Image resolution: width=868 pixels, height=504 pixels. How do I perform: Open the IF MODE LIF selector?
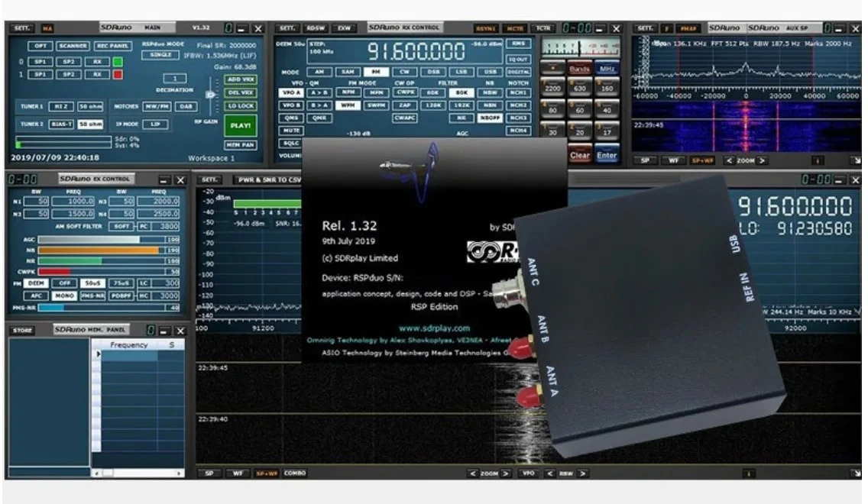click(155, 124)
